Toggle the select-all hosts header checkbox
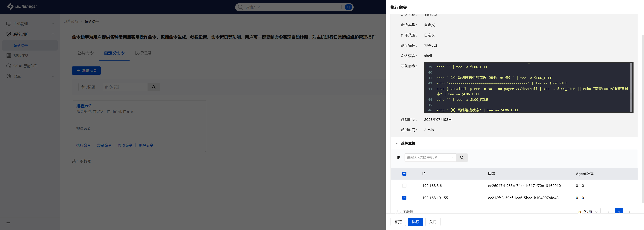The width and height of the screenshot is (644, 230). point(404,174)
